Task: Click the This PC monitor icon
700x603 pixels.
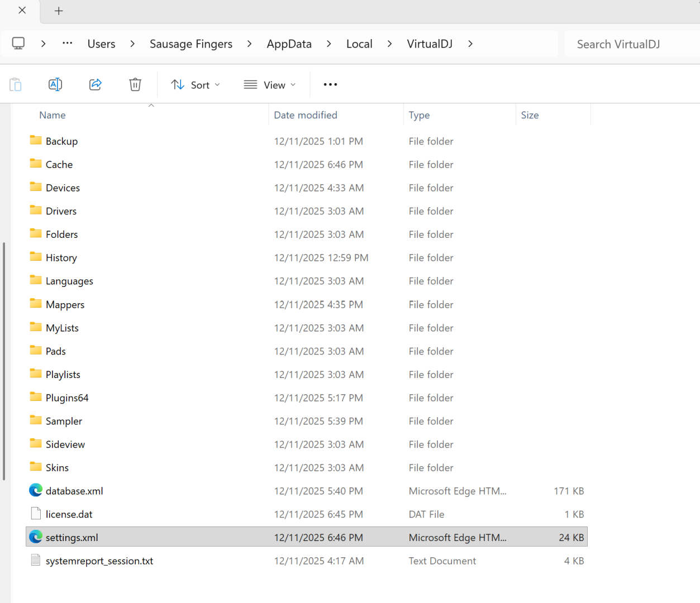Action: [x=18, y=44]
